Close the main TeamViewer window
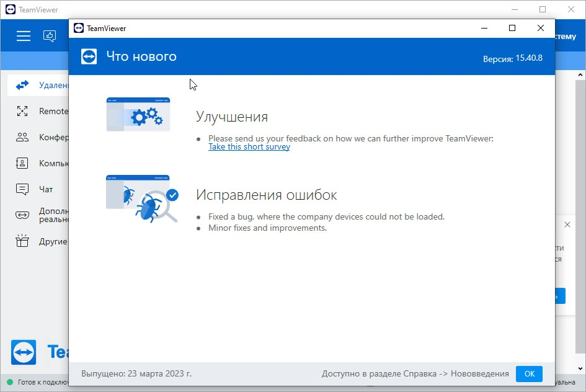Viewport: 586px width, 392px height. point(571,9)
